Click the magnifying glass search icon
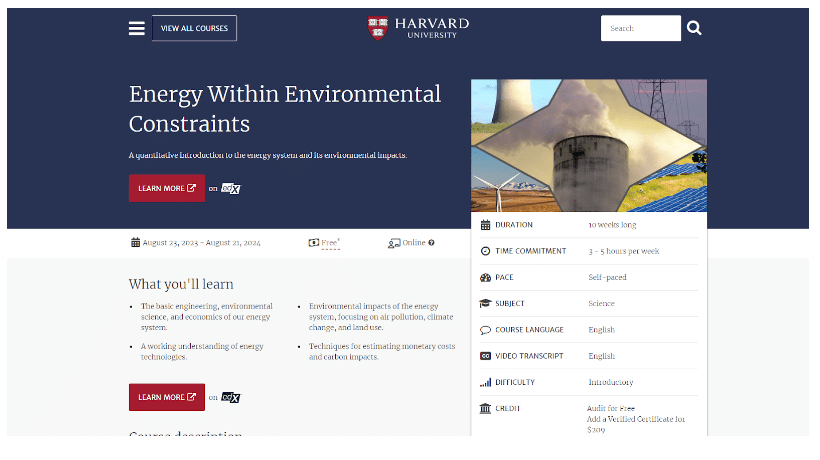 pos(694,28)
